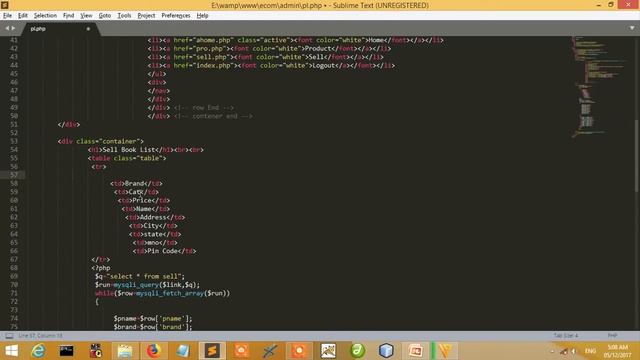
Task: Open the View menu
Action: (86, 16)
